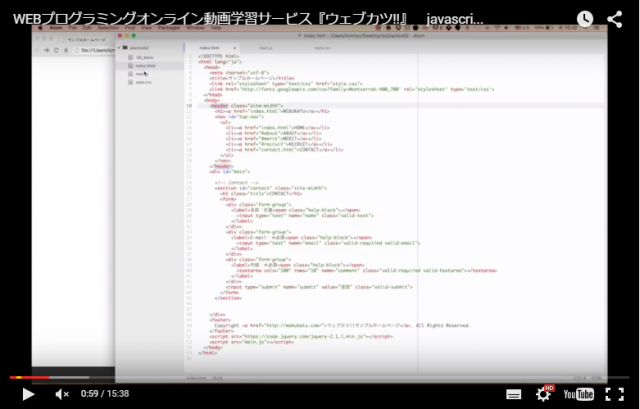Close the index.html tab with its x
Viewport: 640px width, 409px height.
pyautogui.click(x=235, y=48)
